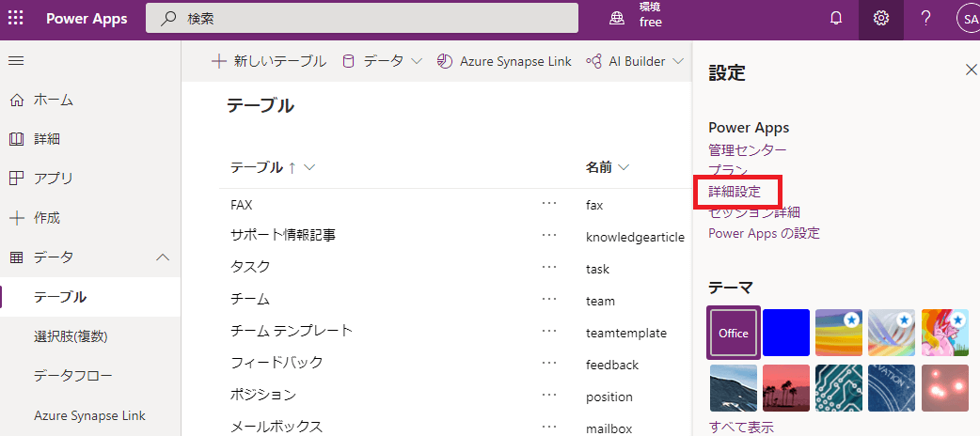980x436 pixels.
Task: Collapse the データ section in sidebar
Action: click(162, 257)
